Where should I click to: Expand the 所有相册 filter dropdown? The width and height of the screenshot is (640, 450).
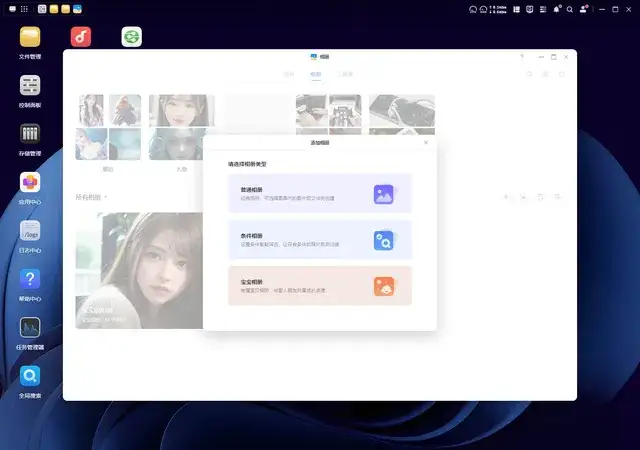[x=91, y=197]
